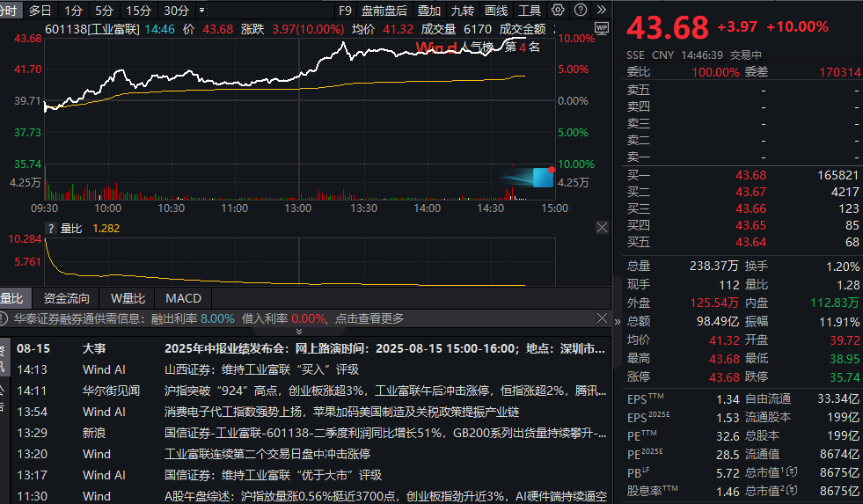
Task: Click the info icon before 华泰证券融券通
Action: [4, 318]
